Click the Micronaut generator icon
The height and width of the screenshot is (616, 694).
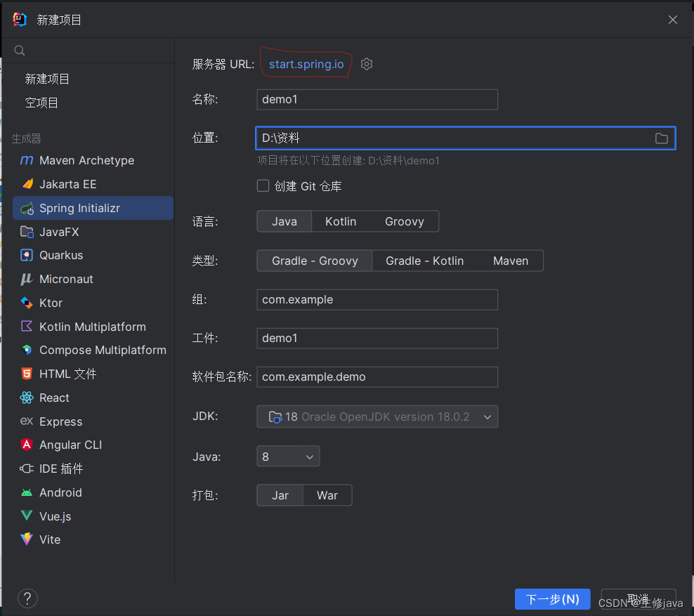coord(27,280)
